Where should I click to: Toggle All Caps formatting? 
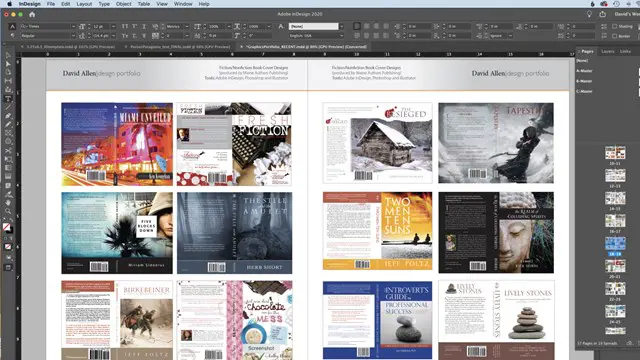point(125,26)
